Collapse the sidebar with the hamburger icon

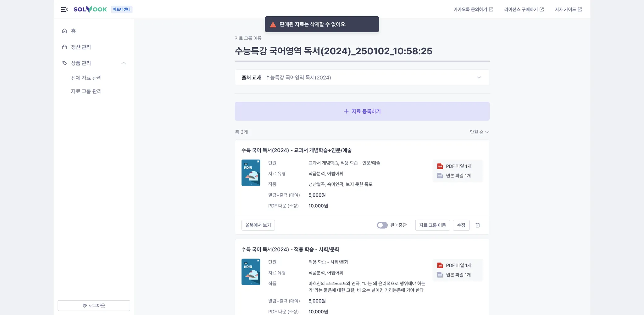[x=64, y=9]
